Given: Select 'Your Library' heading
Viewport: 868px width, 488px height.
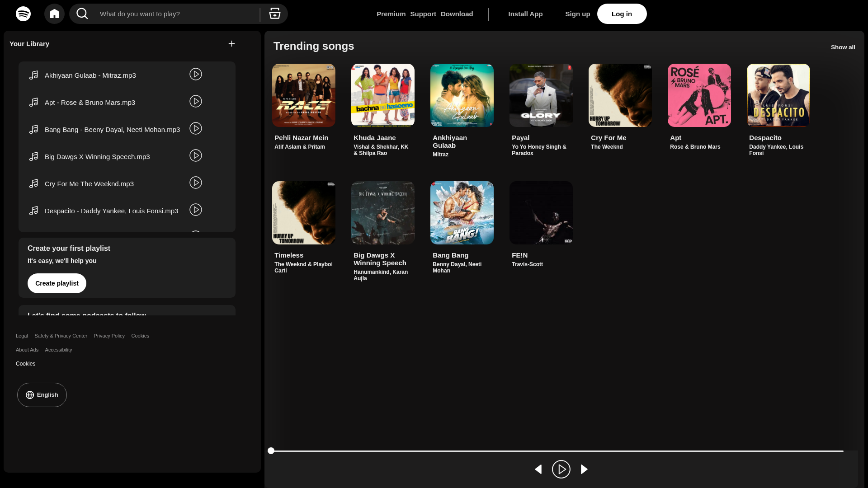Looking at the screenshot, I should point(29,44).
